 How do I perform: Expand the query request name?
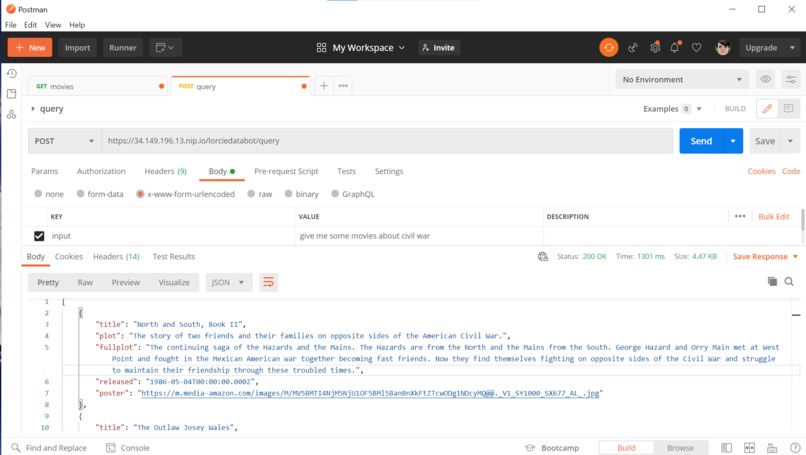(33, 108)
